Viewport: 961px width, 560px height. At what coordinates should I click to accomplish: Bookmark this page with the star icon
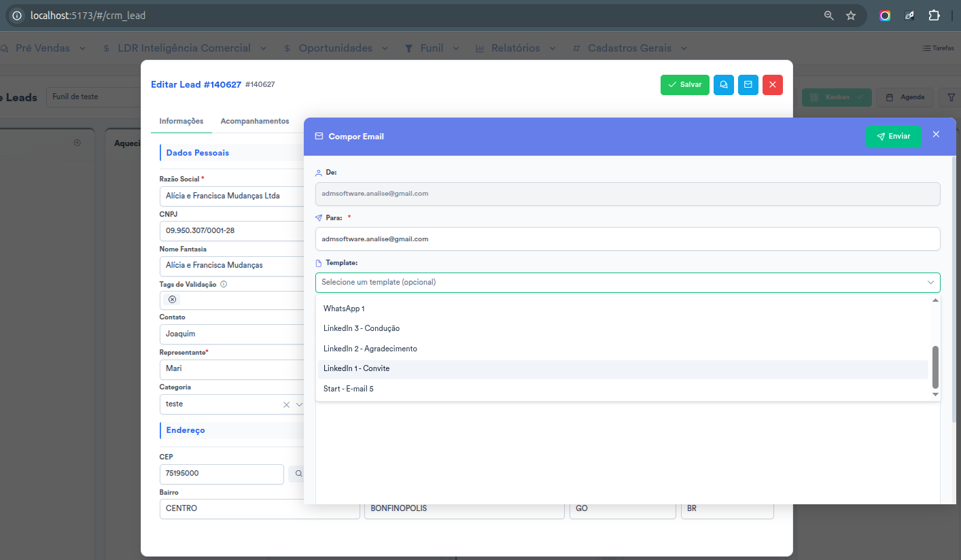click(851, 15)
